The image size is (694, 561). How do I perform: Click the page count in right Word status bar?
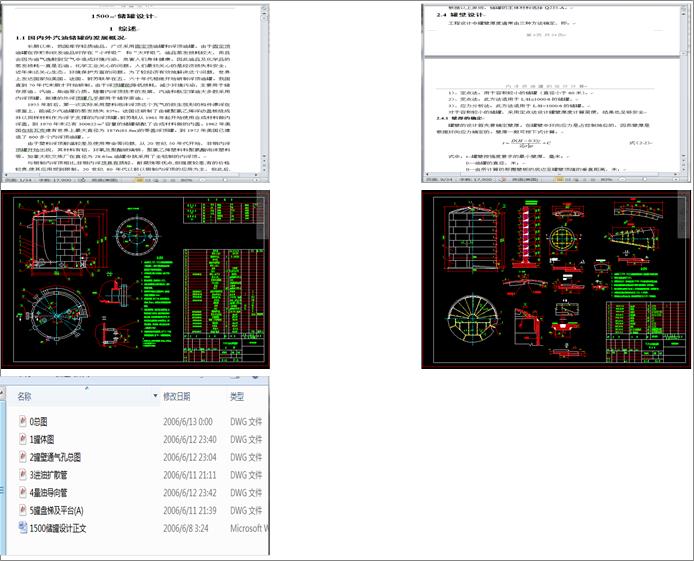(x=439, y=180)
